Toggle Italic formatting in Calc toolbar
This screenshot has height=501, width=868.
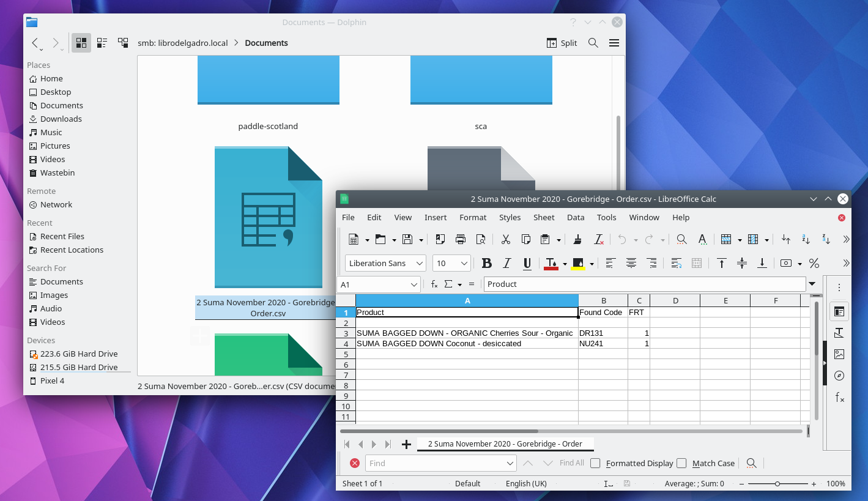506,263
